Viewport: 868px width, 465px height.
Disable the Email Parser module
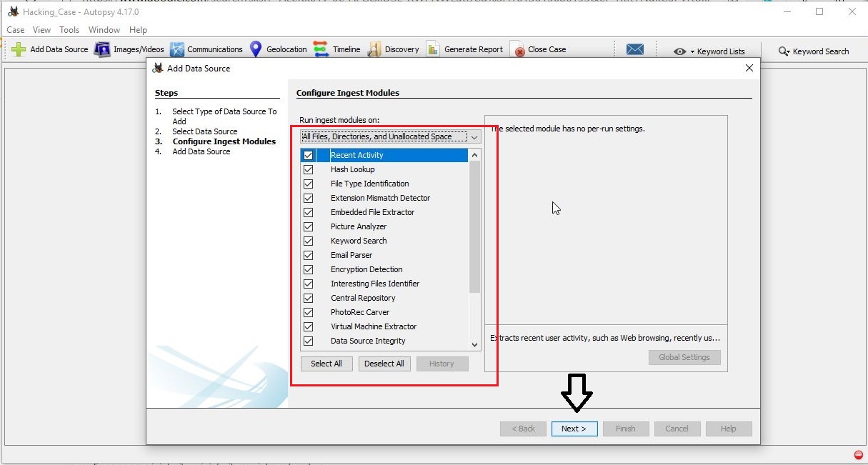pyautogui.click(x=308, y=255)
